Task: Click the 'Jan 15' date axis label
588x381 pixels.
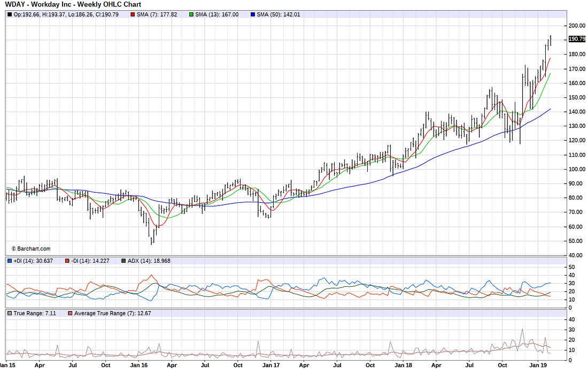Action: click(7, 365)
